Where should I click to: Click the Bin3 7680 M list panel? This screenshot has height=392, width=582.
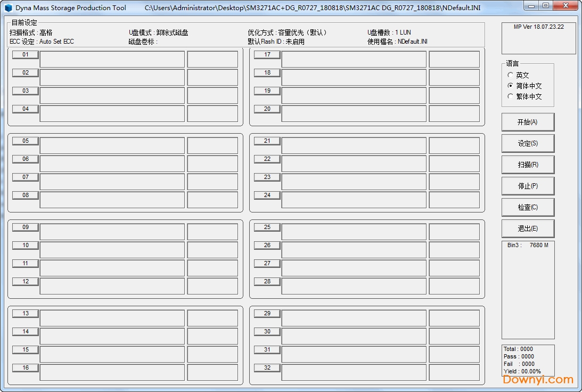pyautogui.click(x=528, y=289)
